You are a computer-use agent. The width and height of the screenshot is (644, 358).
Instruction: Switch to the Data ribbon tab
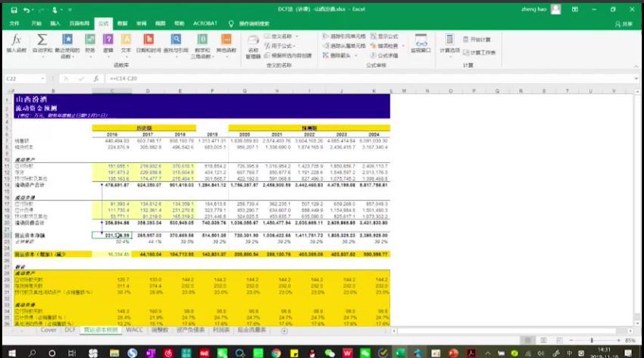pyautogui.click(x=122, y=24)
